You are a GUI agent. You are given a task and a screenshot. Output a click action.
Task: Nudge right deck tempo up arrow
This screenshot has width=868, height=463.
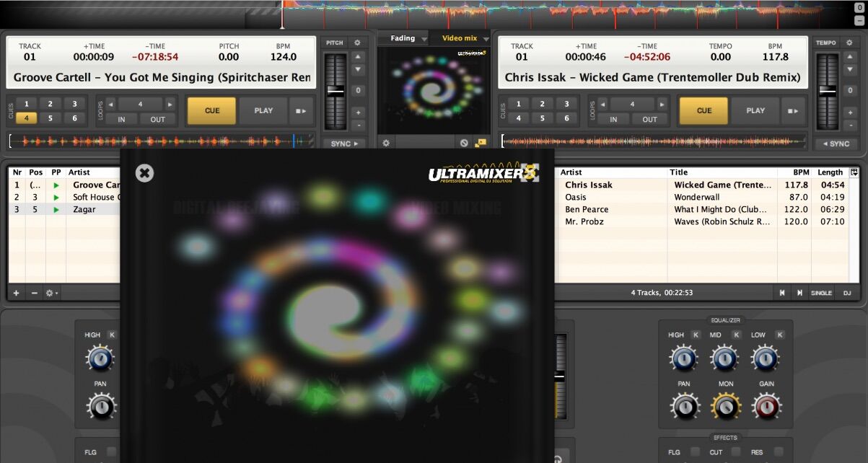click(x=850, y=56)
